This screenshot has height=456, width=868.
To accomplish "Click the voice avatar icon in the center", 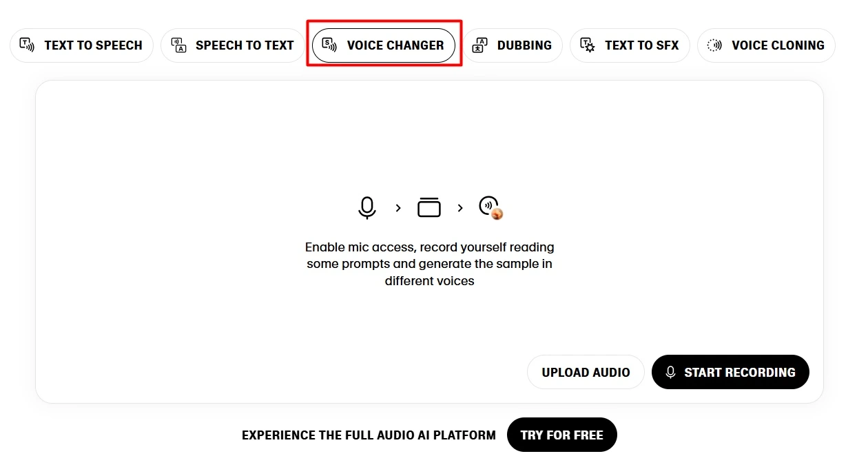I will click(x=490, y=207).
